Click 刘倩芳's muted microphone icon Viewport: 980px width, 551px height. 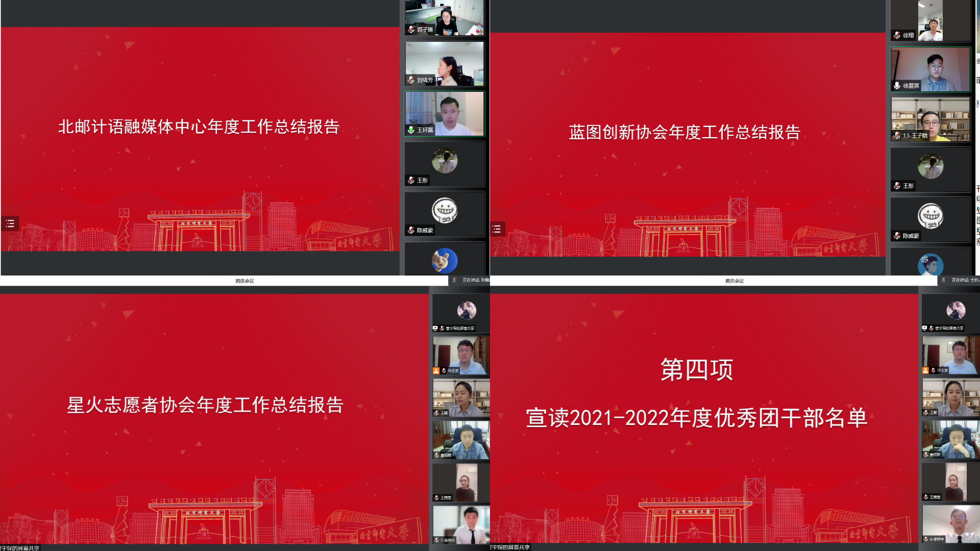411,80
